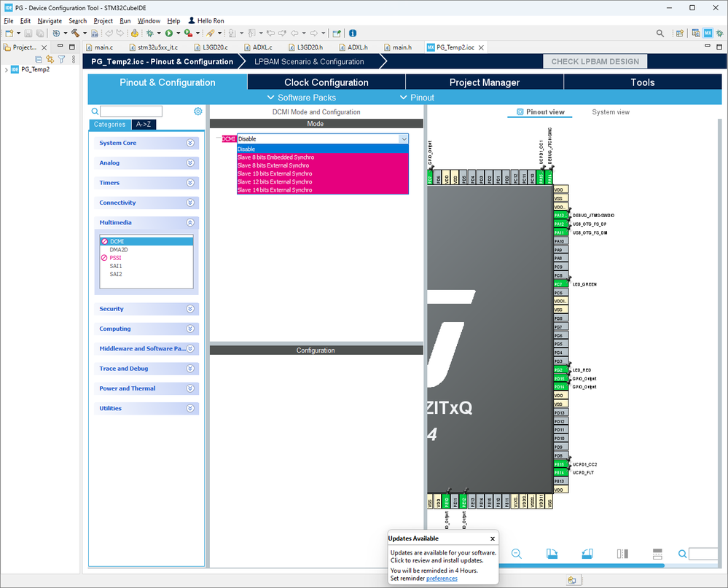Click the category search input field

point(131,111)
